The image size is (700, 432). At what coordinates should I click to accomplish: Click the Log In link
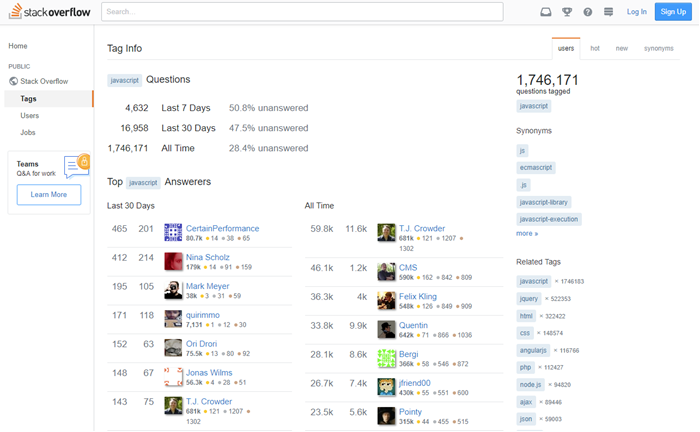[x=636, y=12]
